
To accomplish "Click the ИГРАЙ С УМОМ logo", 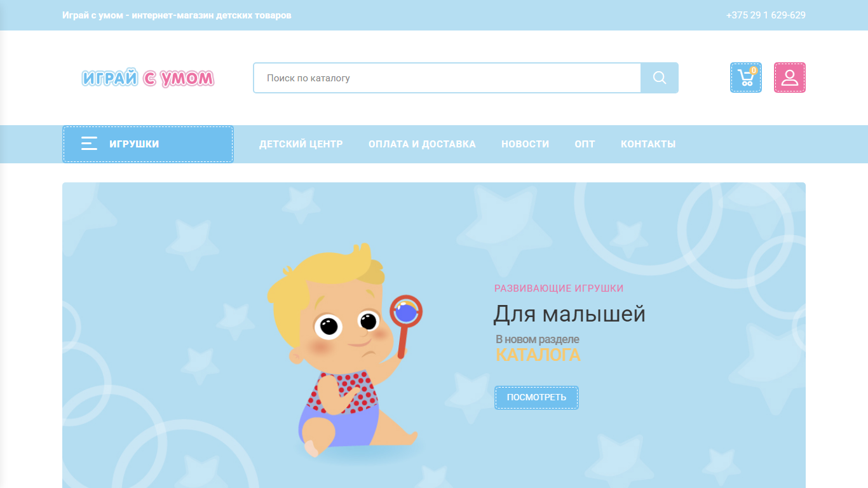I will point(147,78).
